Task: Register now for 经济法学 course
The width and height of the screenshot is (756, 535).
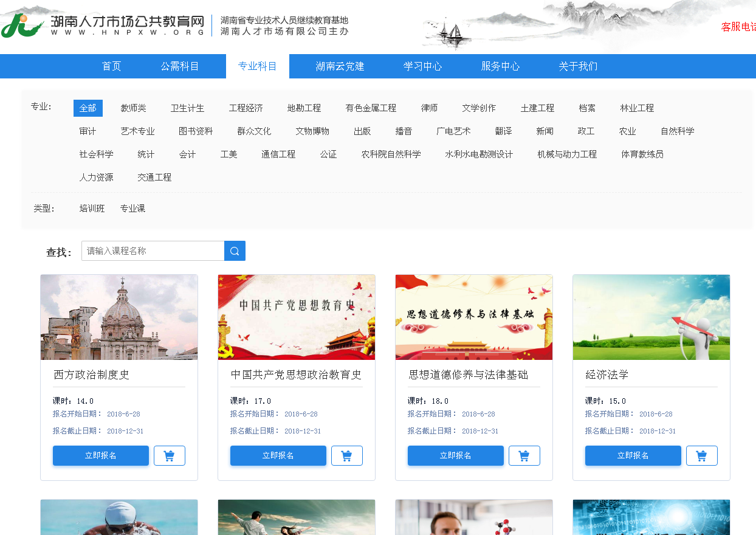Action: tap(633, 455)
